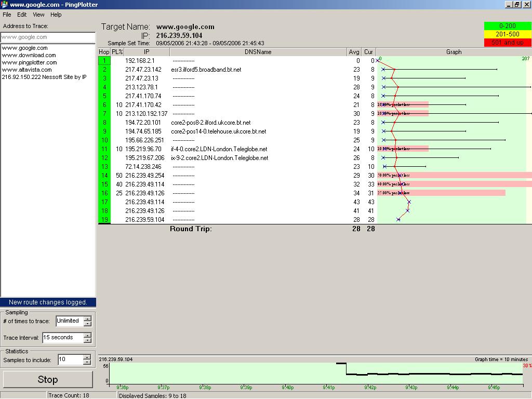
Task: Select hop 19 green cell
Action: [x=104, y=220]
